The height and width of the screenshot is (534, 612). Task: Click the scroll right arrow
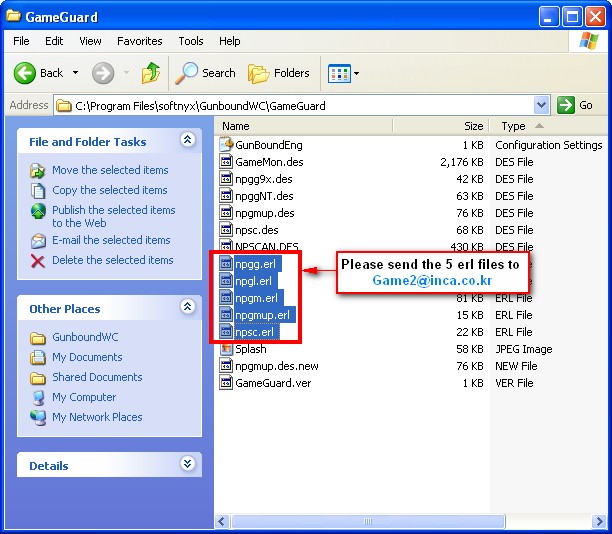pos(599,522)
